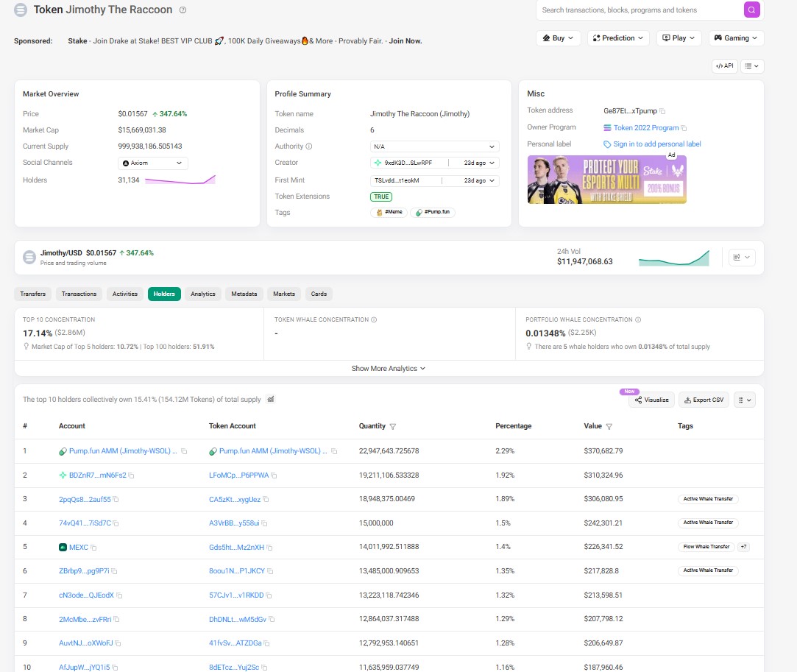This screenshot has height=672, width=797.
Task: Switch to the Transactions tab
Action: coord(79,294)
